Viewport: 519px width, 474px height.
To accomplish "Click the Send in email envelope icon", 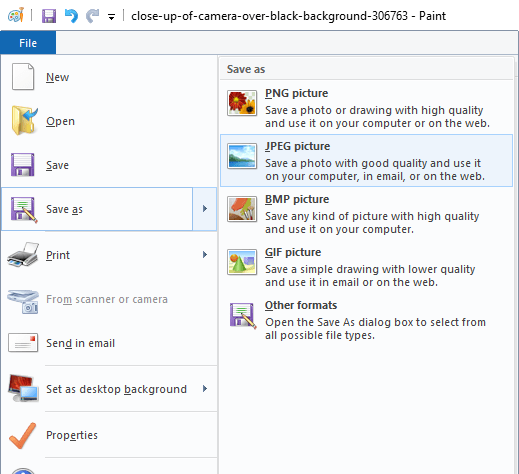I will [23, 343].
